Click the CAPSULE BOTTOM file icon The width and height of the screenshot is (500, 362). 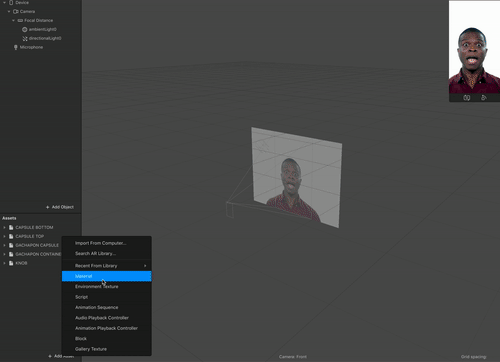click(x=11, y=227)
